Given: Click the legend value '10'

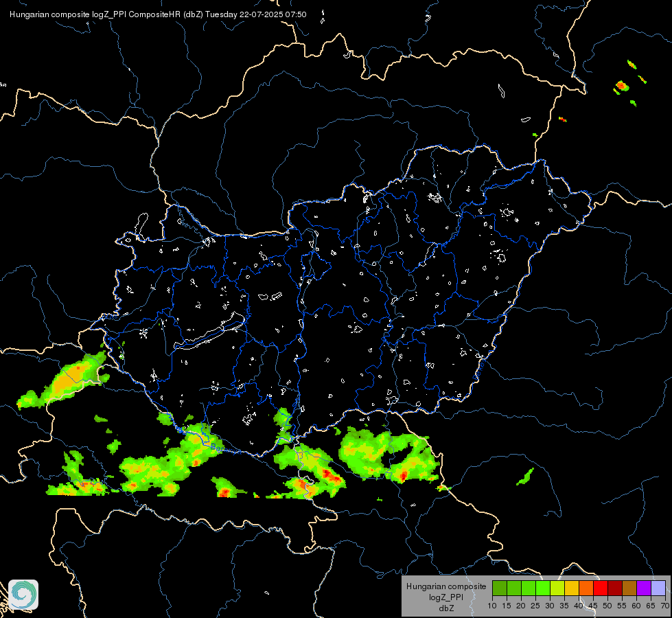Looking at the screenshot, I should (x=492, y=606).
